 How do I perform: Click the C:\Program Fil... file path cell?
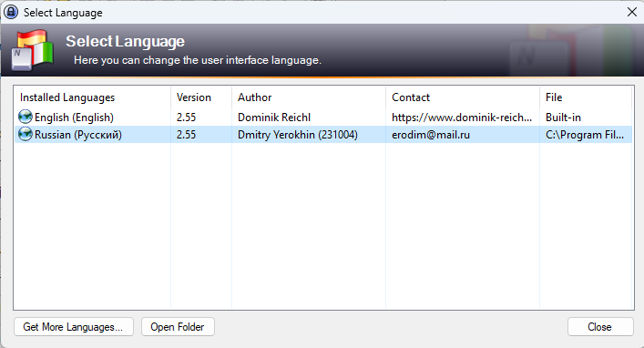585,135
